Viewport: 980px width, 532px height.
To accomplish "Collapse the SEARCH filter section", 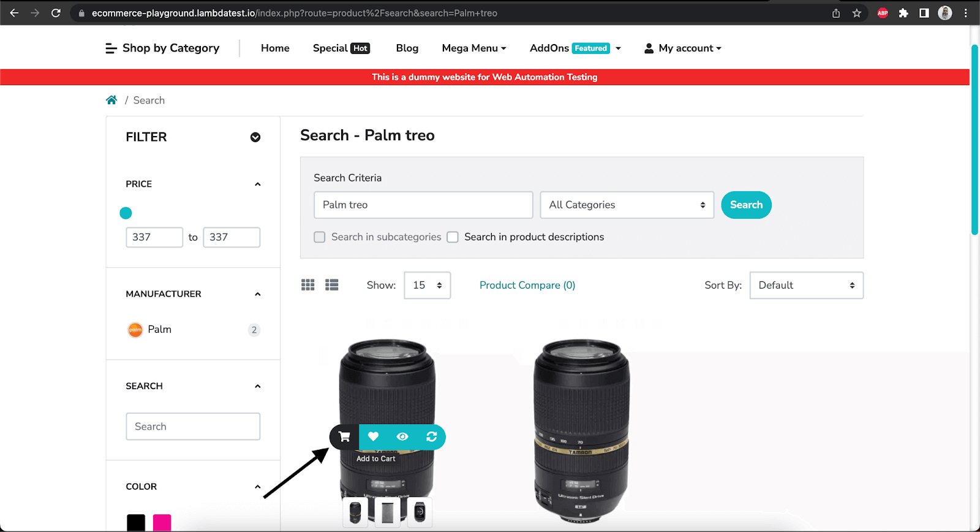I will point(258,386).
